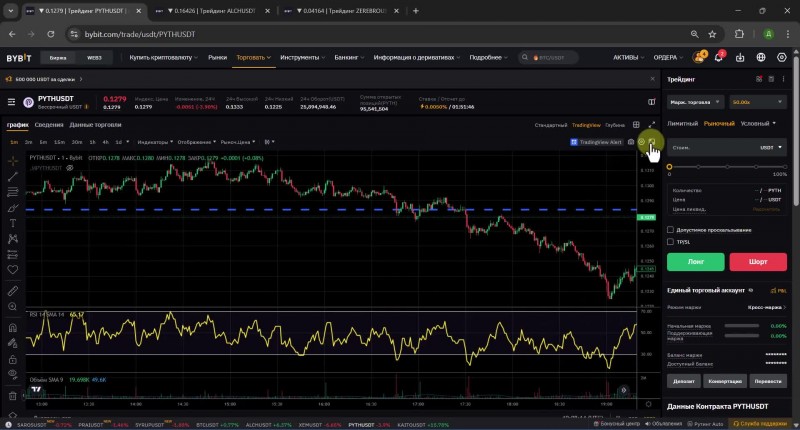Expand chart to fullscreen with arrows icon
Viewport: 800px width, 430px height.
click(652, 125)
